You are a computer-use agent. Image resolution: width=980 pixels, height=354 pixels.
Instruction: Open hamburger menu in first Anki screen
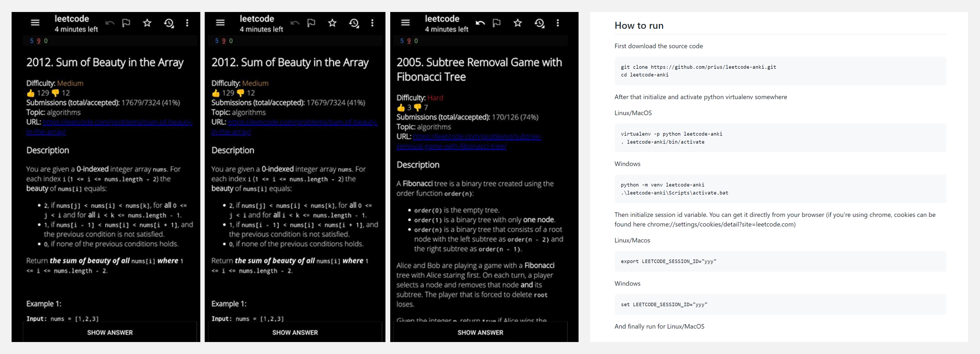[35, 23]
